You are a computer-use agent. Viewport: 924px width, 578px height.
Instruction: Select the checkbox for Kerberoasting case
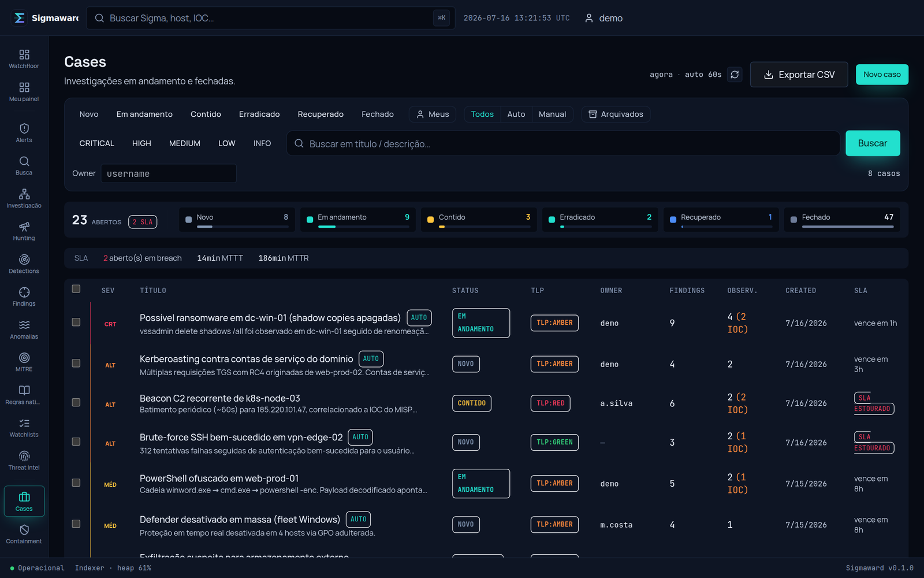coord(76,363)
